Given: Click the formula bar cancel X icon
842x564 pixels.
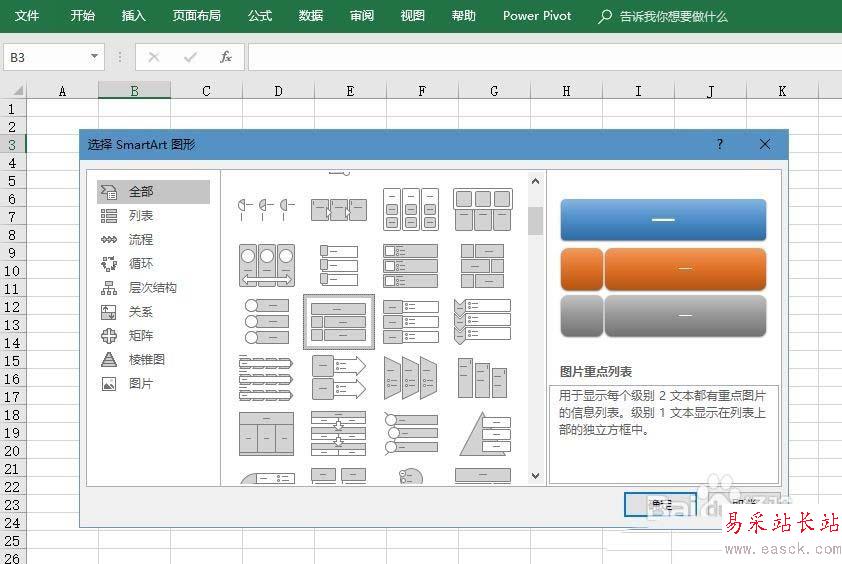Looking at the screenshot, I should pos(154,57).
